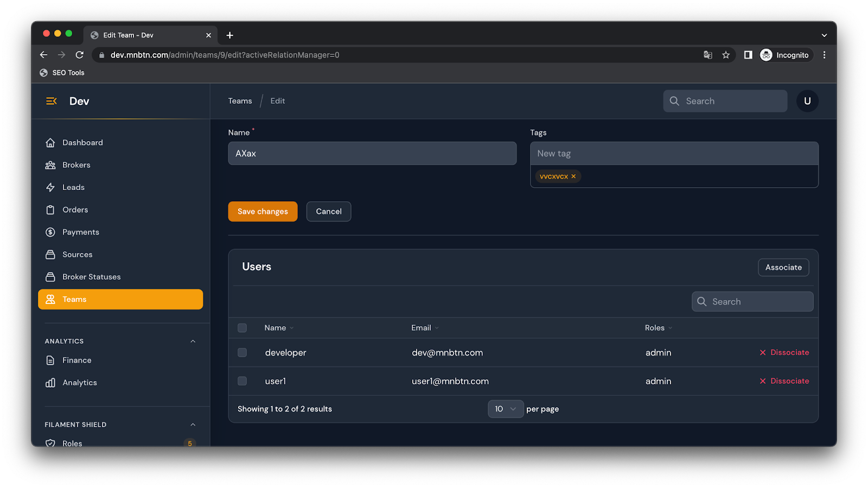Open the user avatar U menu
Screen dimensions: 868x488
pos(807,101)
